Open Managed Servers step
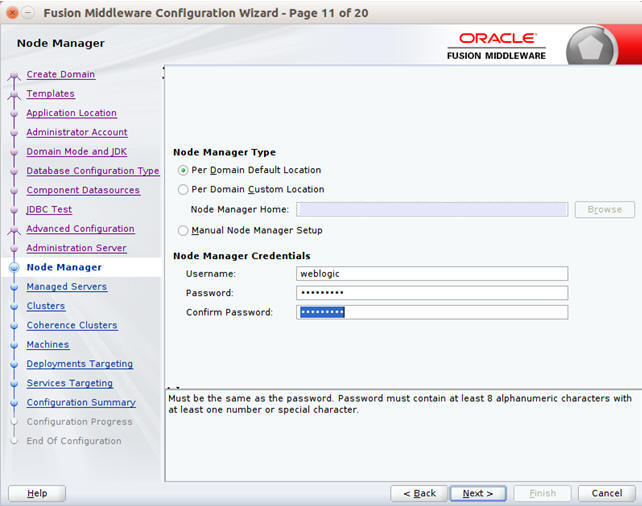Viewport: 642px width, 506px height. pos(67,286)
